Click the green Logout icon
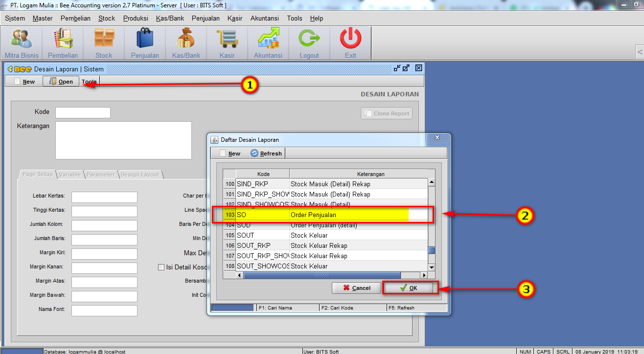The image size is (644, 354). click(x=309, y=39)
